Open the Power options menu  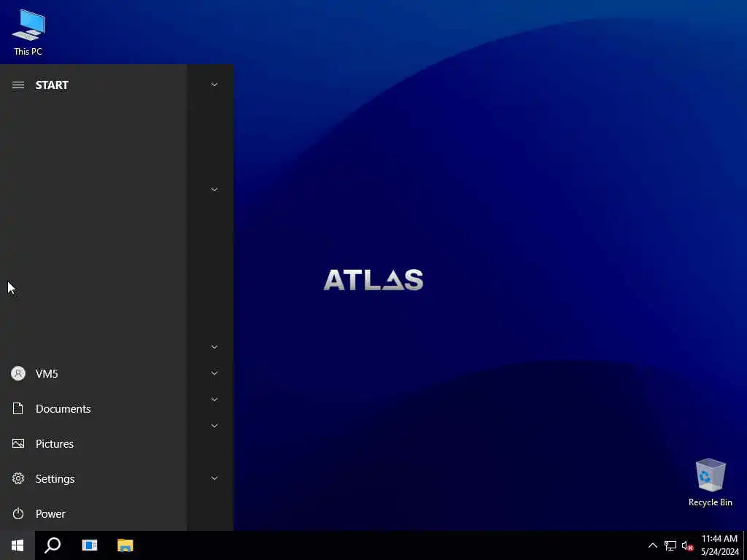pyautogui.click(x=93, y=514)
